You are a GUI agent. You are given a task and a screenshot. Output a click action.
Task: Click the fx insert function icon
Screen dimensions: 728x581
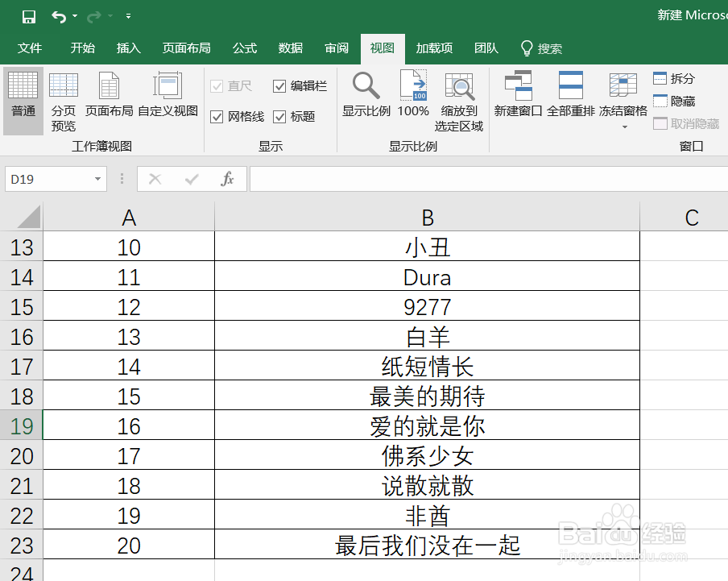pyautogui.click(x=227, y=179)
